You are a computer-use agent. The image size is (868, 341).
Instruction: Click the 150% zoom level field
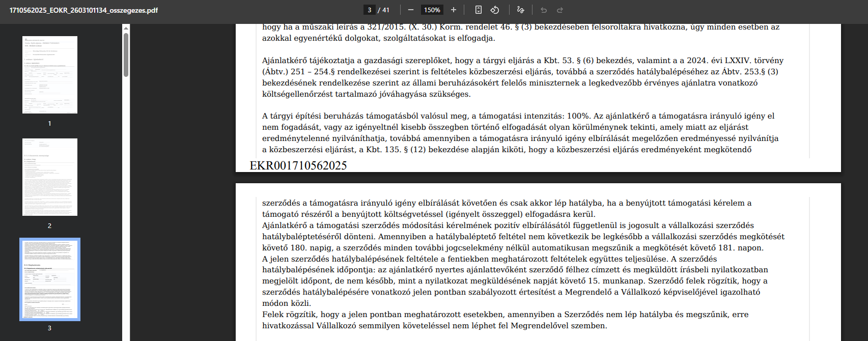[432, 10]
